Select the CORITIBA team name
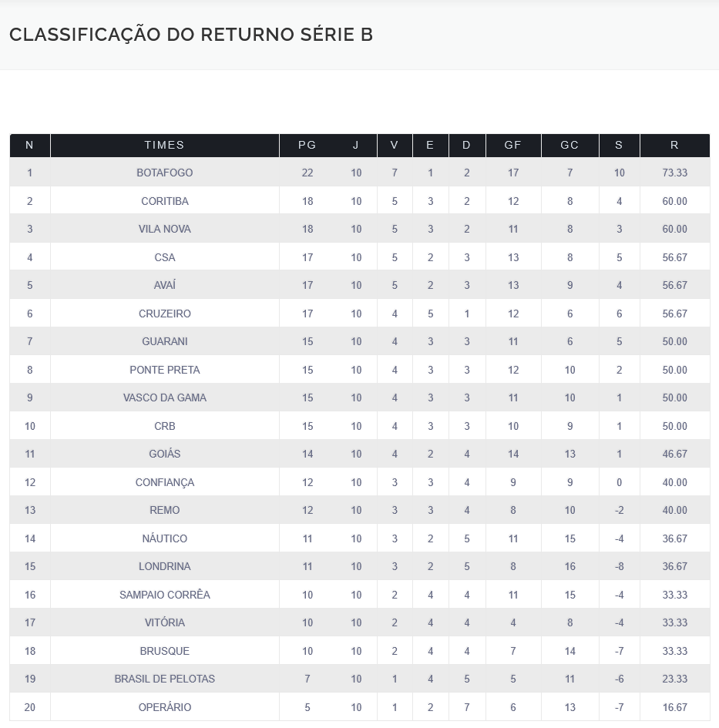The width and height of the screenshot is (719, 728). coord(164,201)
